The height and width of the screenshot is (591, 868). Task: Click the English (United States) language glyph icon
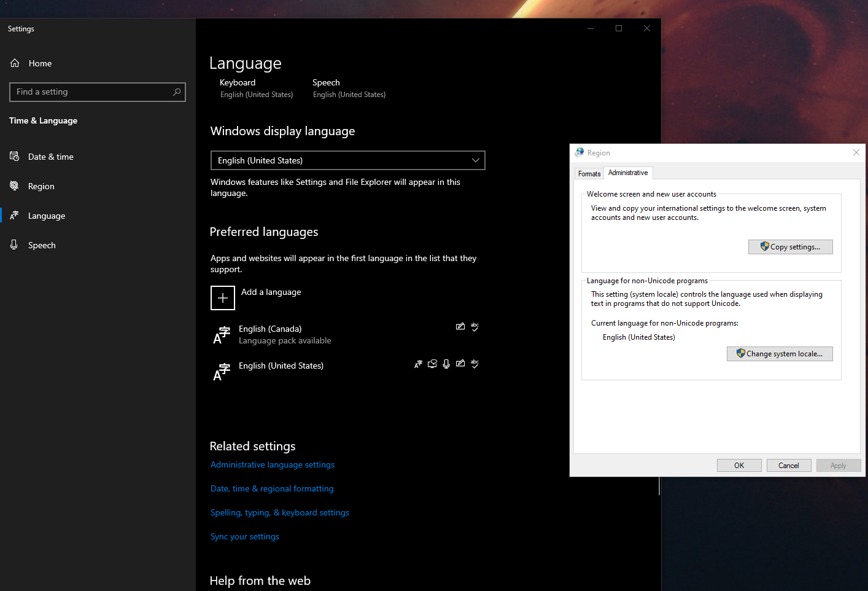pyautogui.click(x=222, y=372)
